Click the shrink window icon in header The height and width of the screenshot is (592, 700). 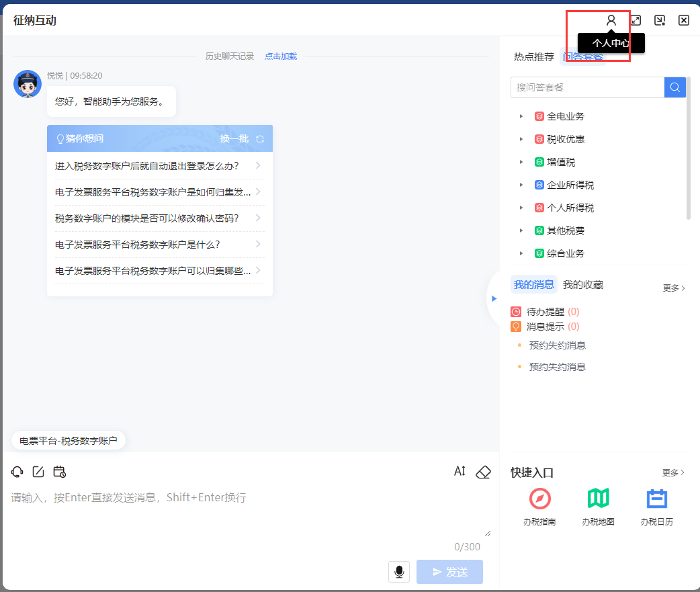(x=660, y=20)
